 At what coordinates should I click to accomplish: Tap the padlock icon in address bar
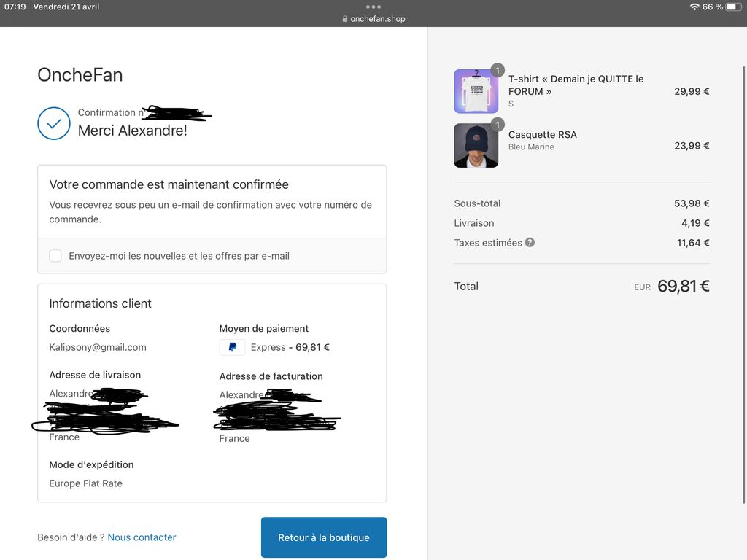click(x=345, y=19)
